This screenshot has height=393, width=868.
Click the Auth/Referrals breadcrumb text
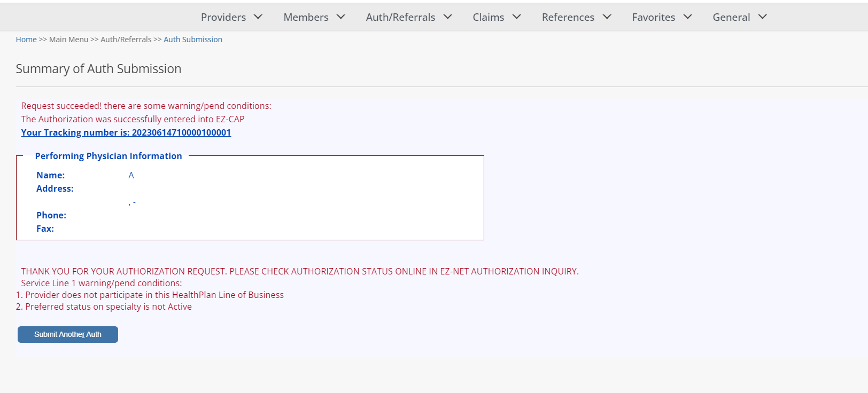point(126,40)
